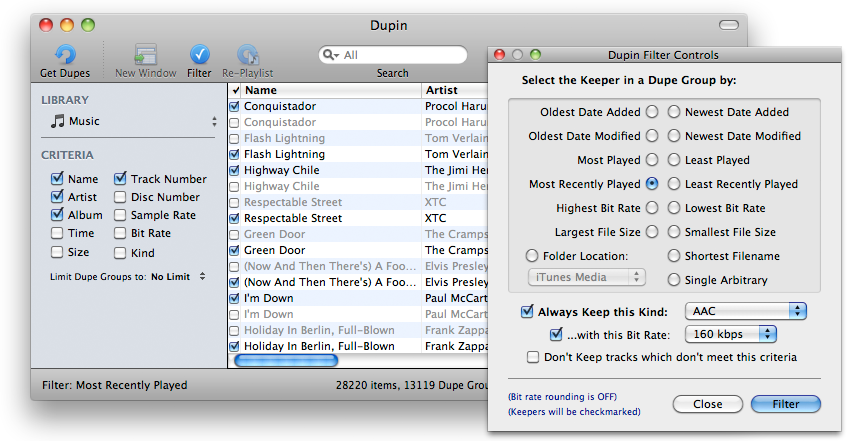Image resolution: width=848 pixels, height=441 pixels.
Task: Select Oldest Date Modified radio button
Action: click(x=652, y=136)
